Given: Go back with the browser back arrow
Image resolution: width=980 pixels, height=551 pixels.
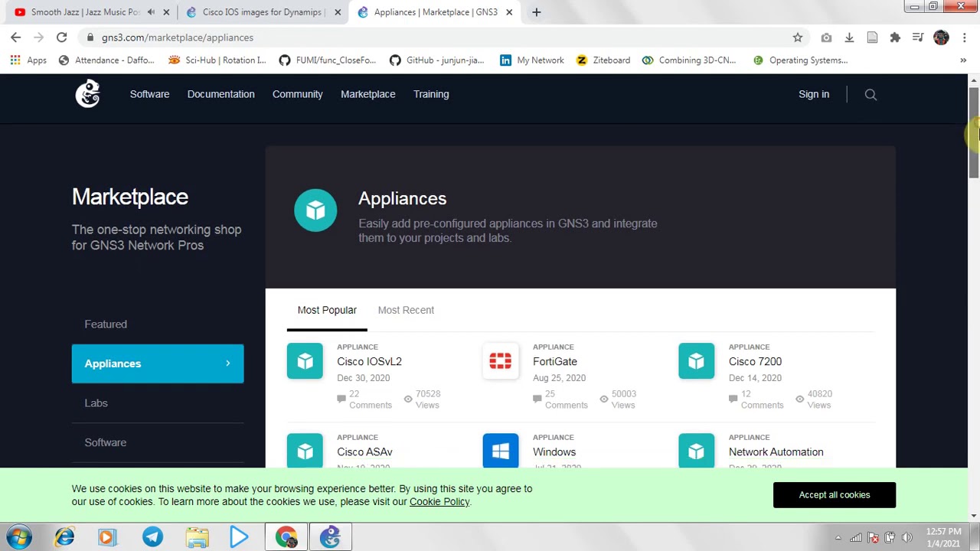Looking at the screenshot, I should coord(15,37).
